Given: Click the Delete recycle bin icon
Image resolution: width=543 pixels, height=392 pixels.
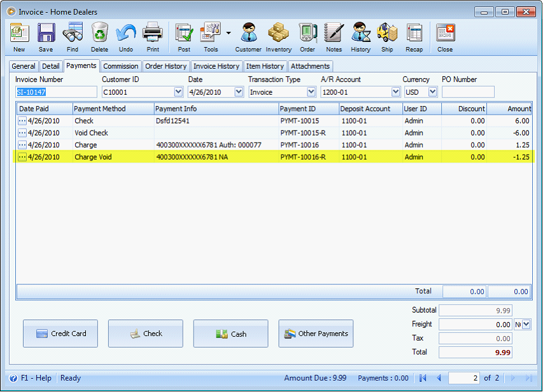Looking at the screenshot, I should [100, 37].
